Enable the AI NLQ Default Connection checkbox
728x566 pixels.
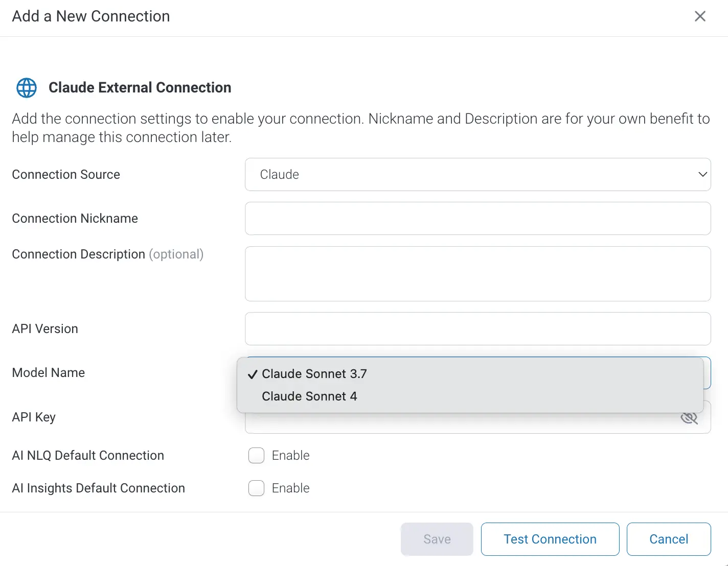tap(256, 456)
